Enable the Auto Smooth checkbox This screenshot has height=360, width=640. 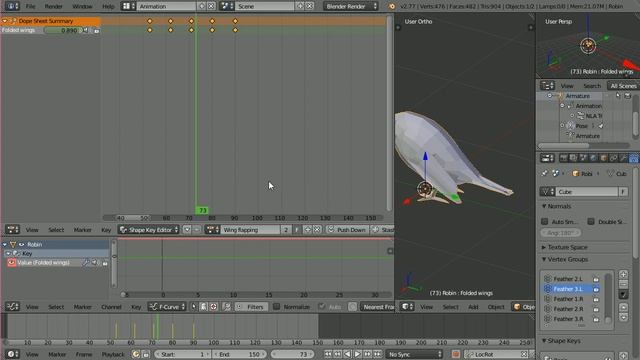[x=544, y=222]
